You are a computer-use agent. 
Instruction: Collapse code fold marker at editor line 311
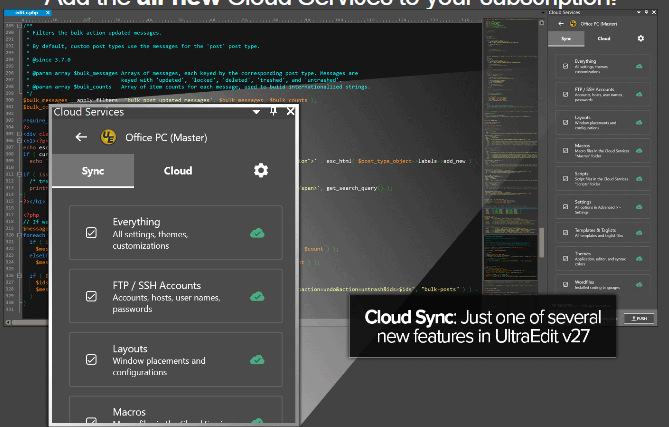coord(19,174)
